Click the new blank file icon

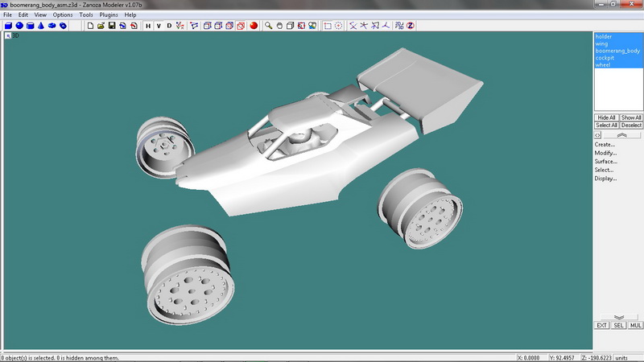[90, 26]
